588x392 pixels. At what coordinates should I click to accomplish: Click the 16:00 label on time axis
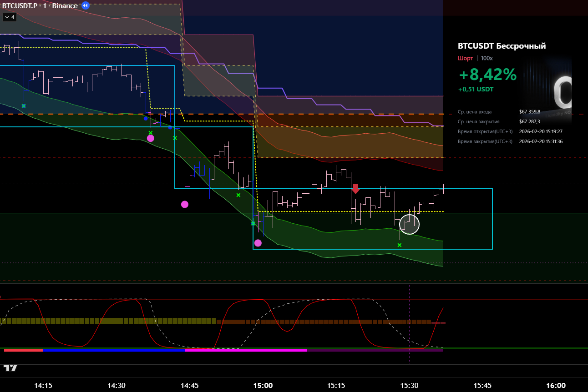pyautogui.click(x=556, y=385)
